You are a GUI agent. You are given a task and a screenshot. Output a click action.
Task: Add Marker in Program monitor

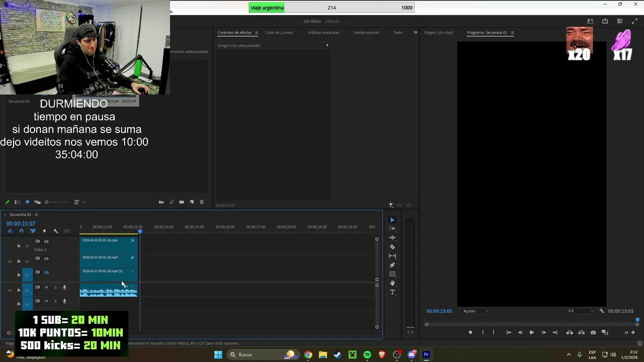pos(470,332)
